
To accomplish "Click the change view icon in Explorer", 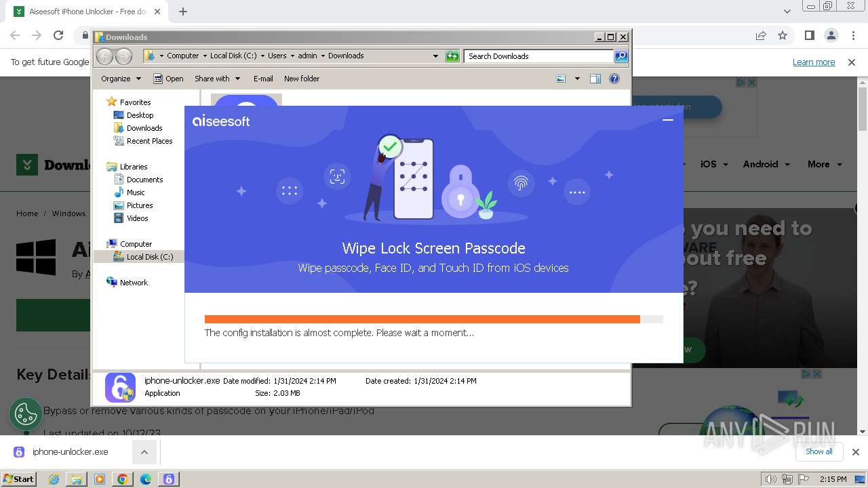I will 561,79.
